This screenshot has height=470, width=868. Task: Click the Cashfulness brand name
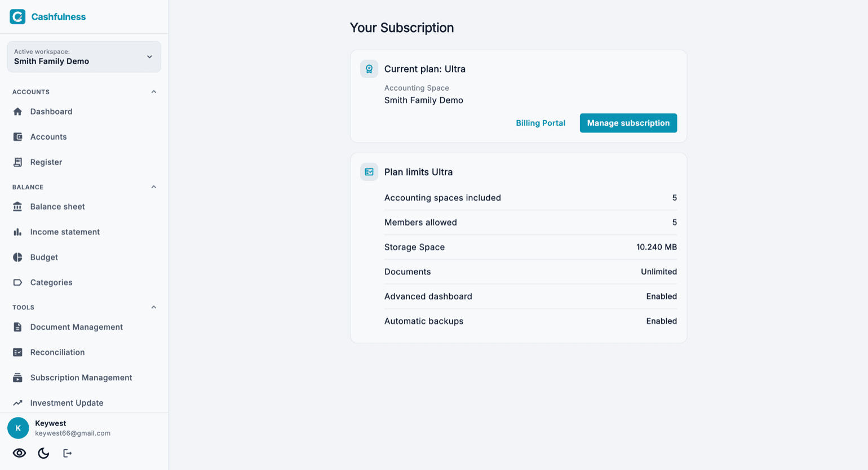[x=59, y=17]
